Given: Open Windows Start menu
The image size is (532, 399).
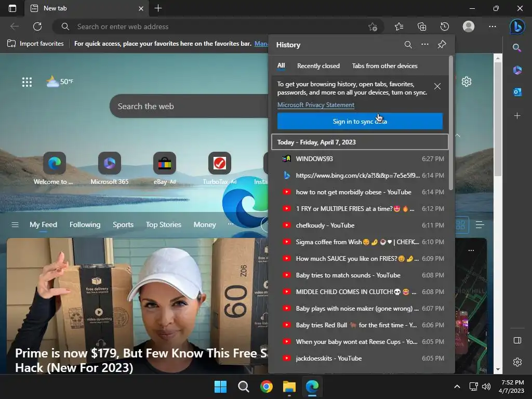Looking at the screenshot, I should [220, 387].
